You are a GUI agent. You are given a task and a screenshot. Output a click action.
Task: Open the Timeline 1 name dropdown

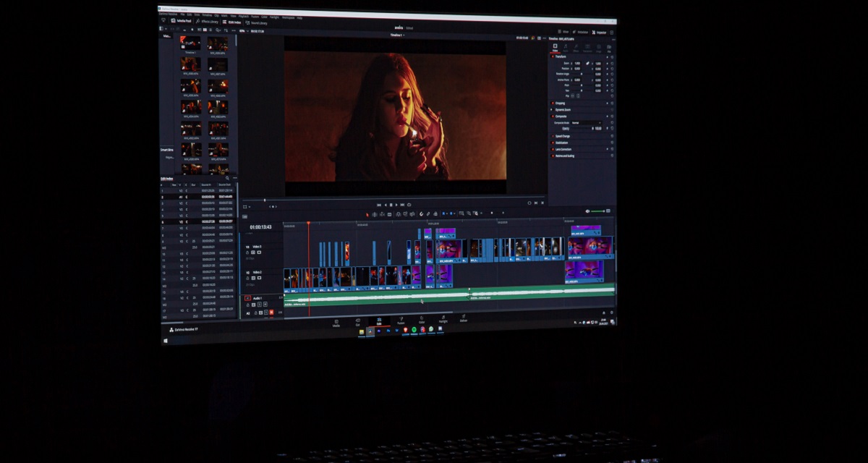coord(396,35)
